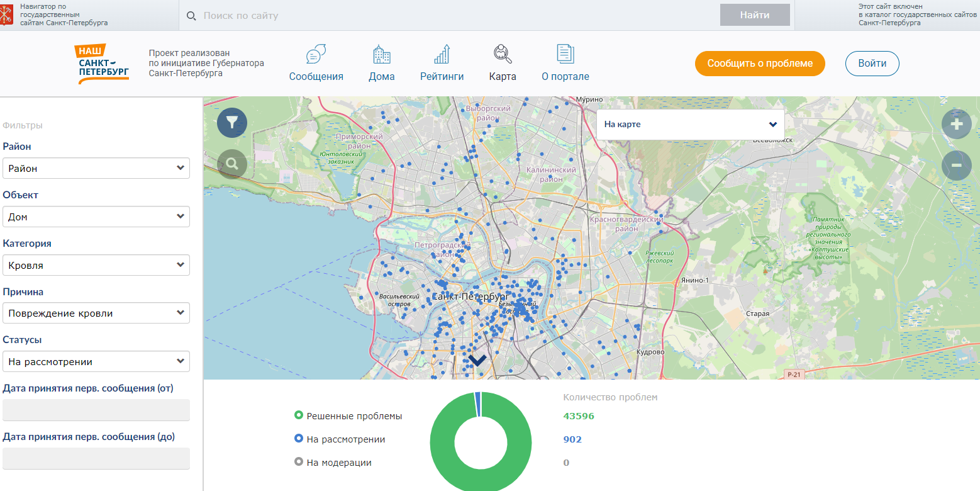Screen dimensions: 980x491
Task: Toggle the Решенные проблемы legend item
Action: [348, 415]
